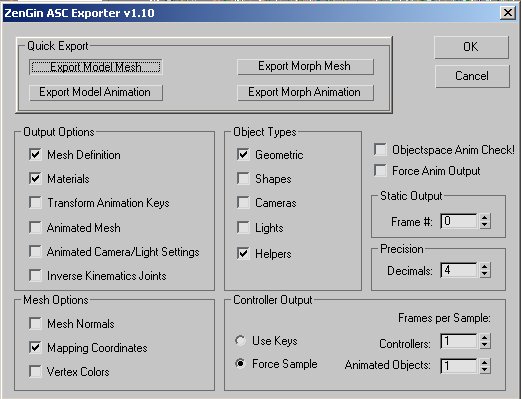This screenshot has height=399, width=522.
Task: Decrease Controllers frames with down arrow
Action: pos(485,345)
